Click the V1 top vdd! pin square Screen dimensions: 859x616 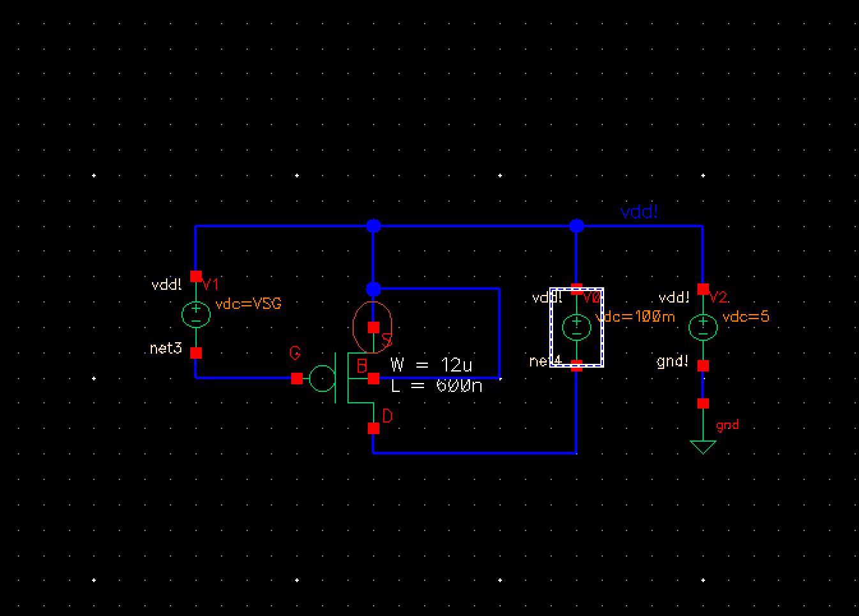[x=196, y=276]
